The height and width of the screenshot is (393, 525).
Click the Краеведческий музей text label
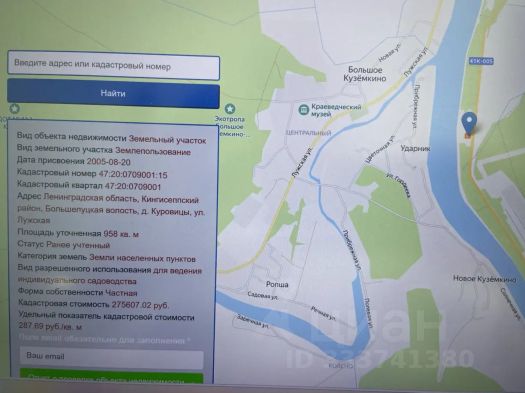[x=336, y=110]
